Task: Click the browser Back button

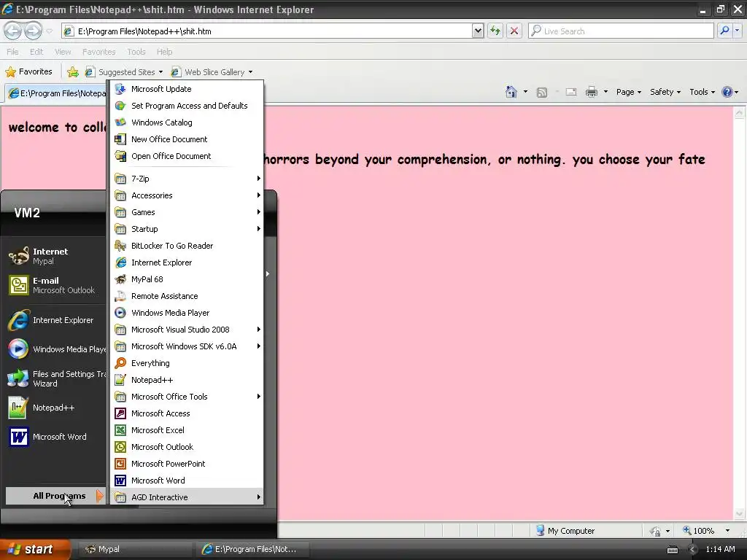Action: (13, 31)
